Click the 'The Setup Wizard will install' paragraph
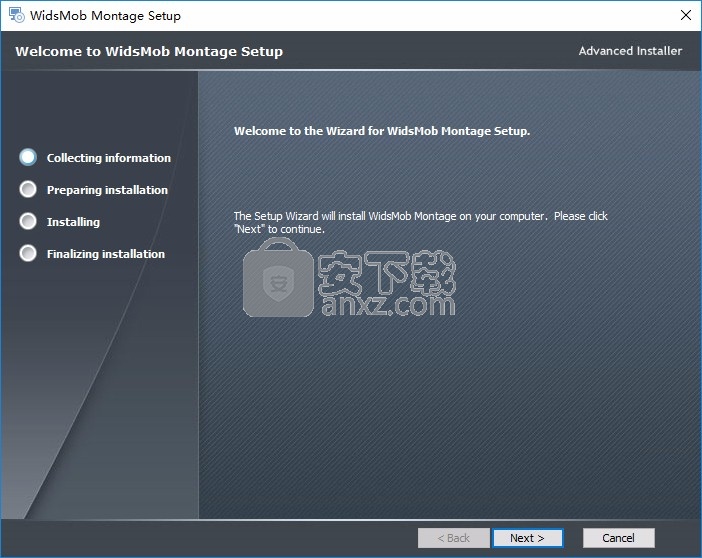The image size is (702, 558). (420, 223)
